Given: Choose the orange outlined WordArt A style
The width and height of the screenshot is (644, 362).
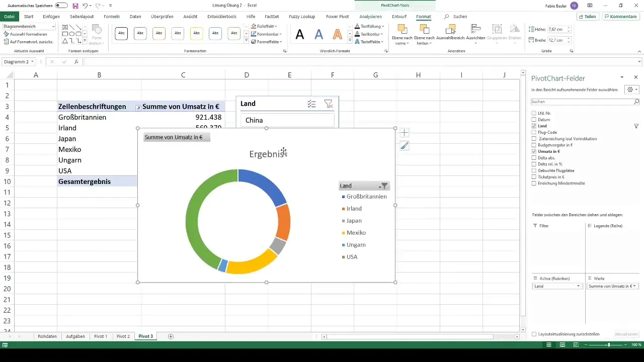Looking at the screenshot, I should coord(337,34).
